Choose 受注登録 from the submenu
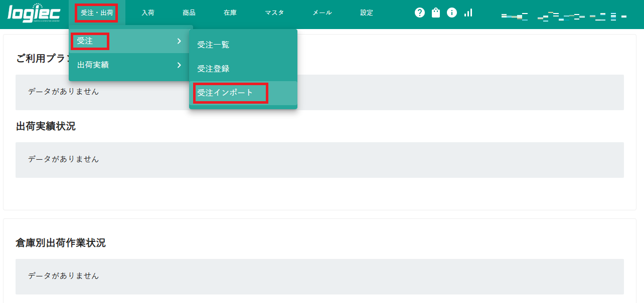The height and width of the screenshot is (303, 644). click(213, 69)
